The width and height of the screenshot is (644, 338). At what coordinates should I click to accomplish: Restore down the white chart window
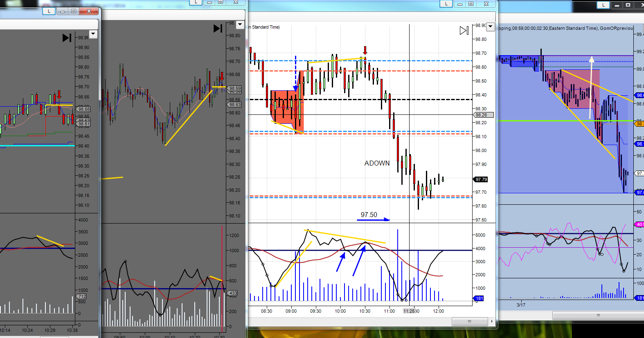pos(471,4)
